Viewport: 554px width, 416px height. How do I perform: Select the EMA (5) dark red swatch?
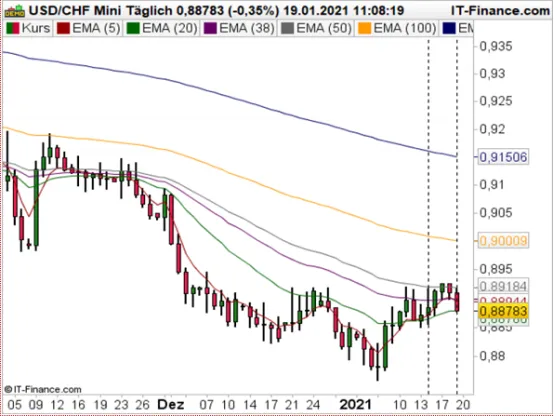63,28
